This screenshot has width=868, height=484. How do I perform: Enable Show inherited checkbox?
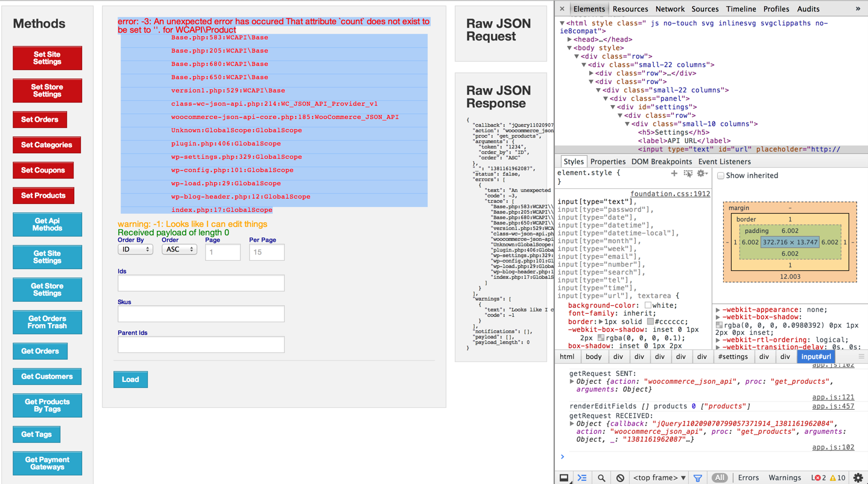click(x=720, y=176)
